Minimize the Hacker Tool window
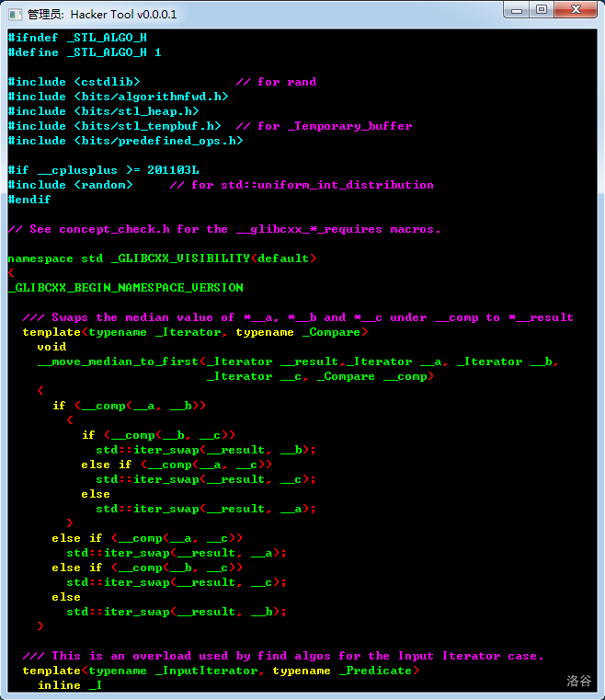Screen dimensions: 605x700 click(x=516, y=10)
